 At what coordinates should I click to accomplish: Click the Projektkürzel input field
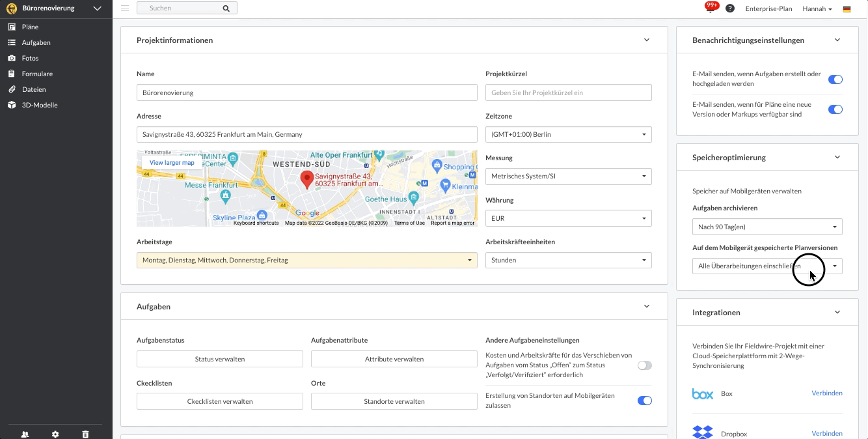click(x=569, y=92)
